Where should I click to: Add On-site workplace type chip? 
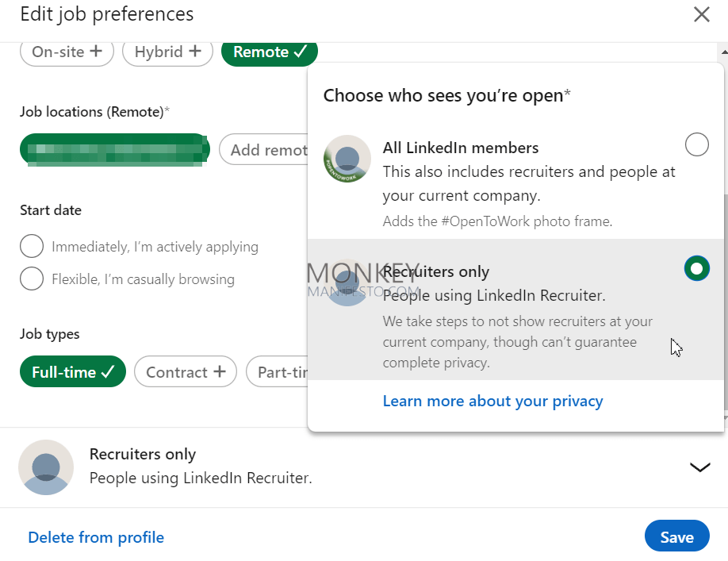pyautogui.click(x=67, y=52)
